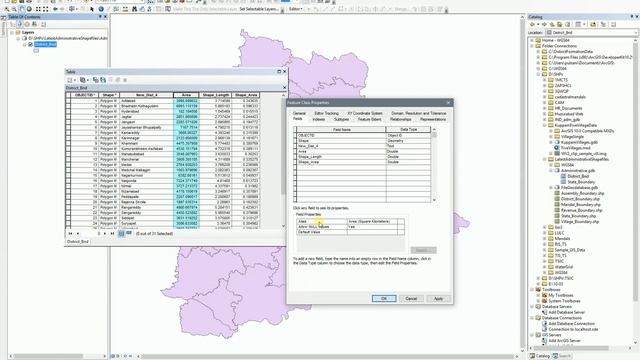Select Shape_Length field row in dialog
This screenshot has height=360, width=640.
coord(363,157)
